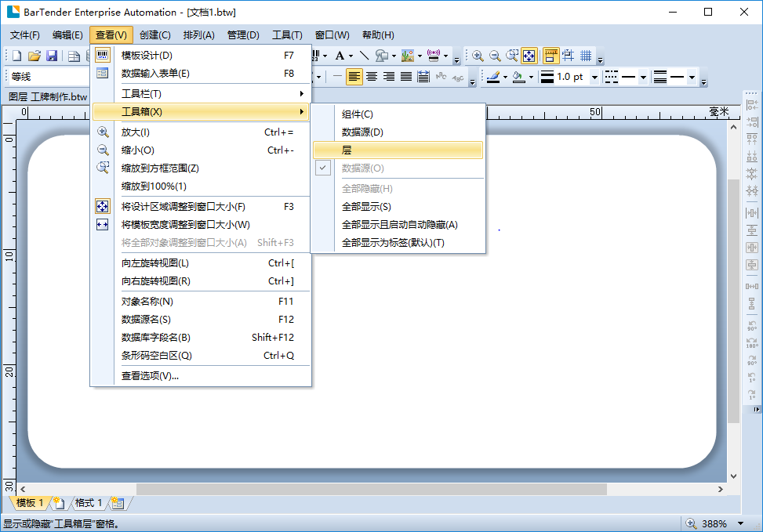Click the Zoom In magnifier toolbar icon
This screenshot has height=532, width=763.
(478, 56)
